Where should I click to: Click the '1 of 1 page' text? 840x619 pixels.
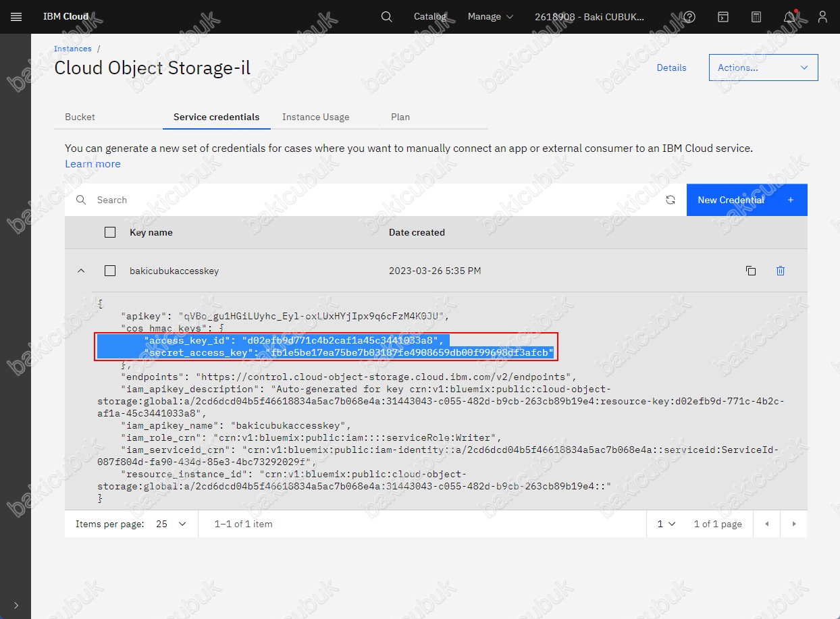coord(718,524)
